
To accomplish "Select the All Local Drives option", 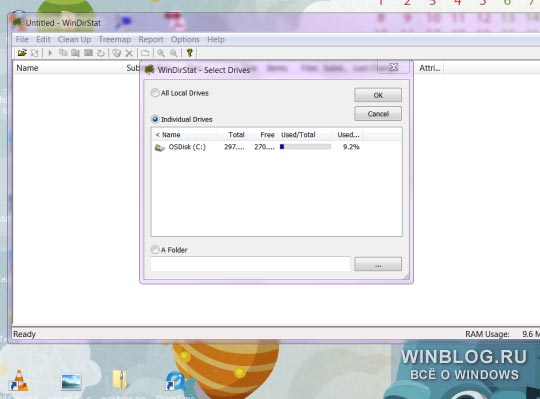I will [180, 93].
